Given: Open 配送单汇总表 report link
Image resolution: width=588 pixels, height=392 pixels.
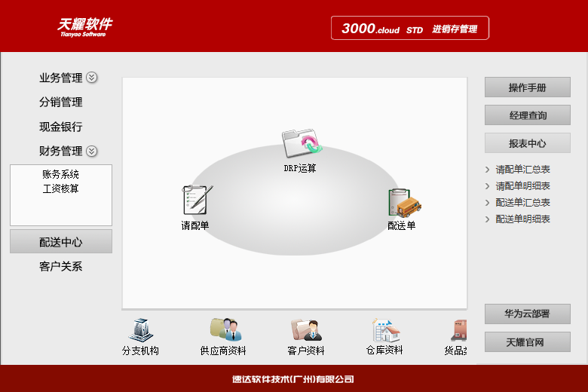Looking at the screenshot, I should (522, 203).
